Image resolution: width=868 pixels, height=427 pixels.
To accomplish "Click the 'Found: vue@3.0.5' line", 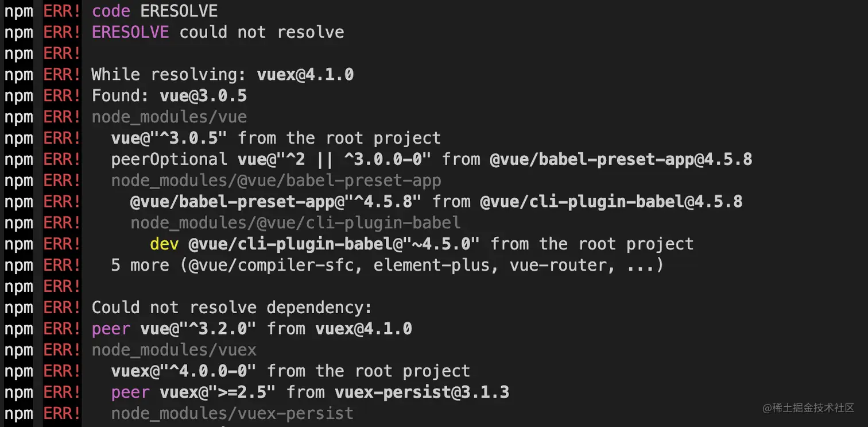I will tap(169, 95).
